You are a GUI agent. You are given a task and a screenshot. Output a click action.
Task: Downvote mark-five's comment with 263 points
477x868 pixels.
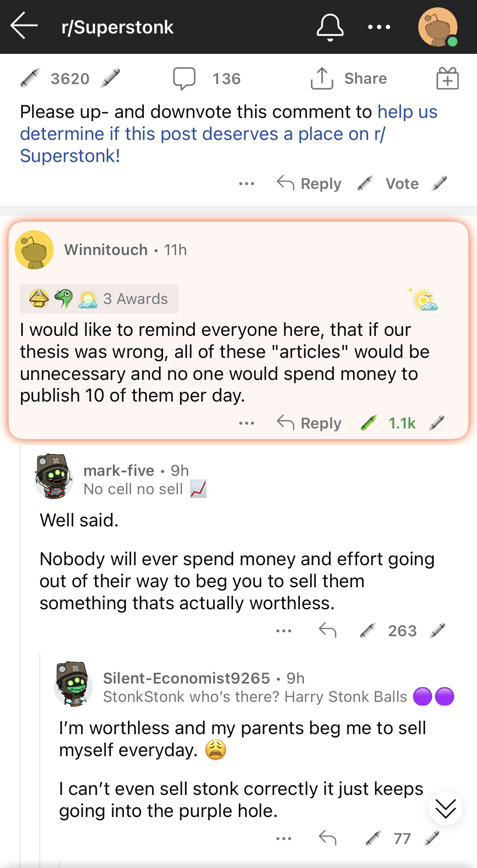pyautogui.click(x=437, y=630)
